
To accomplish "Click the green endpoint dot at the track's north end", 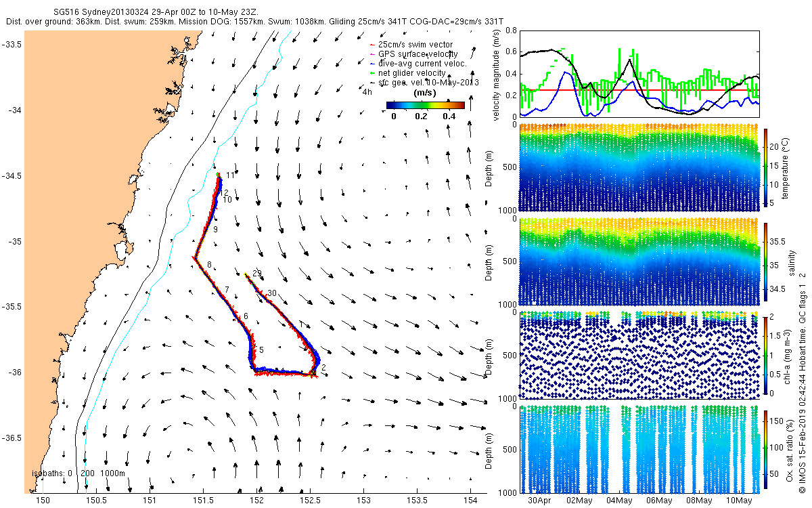I will (218, 175).
